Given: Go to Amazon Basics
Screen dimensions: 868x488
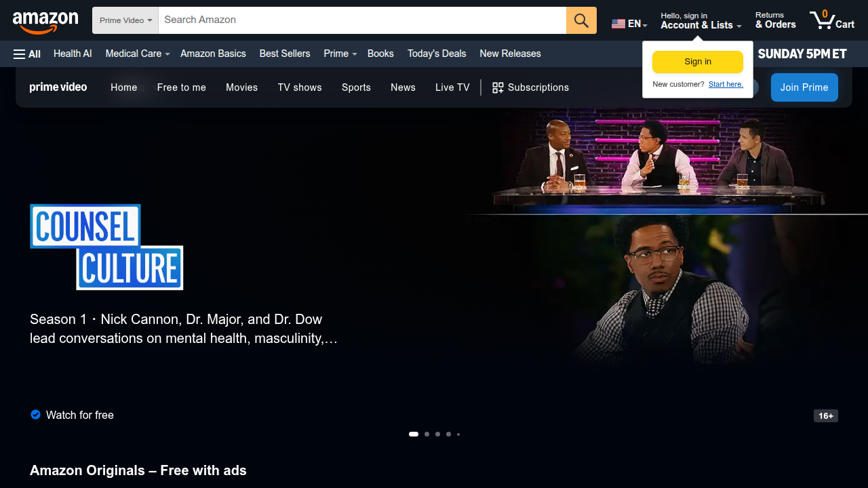Looking at the screenshot, I should point(213,54).
